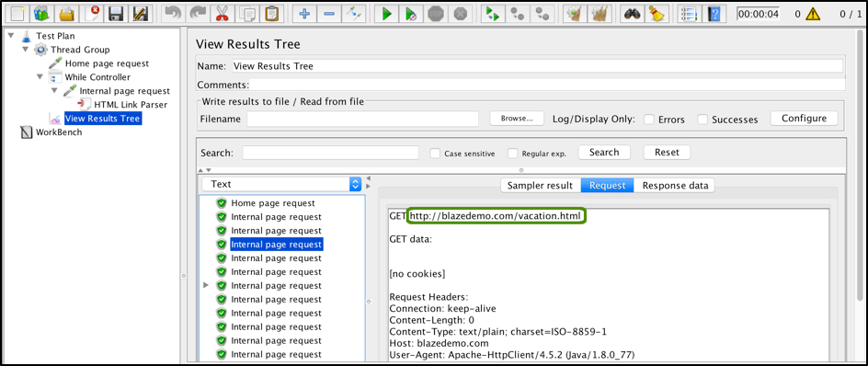
Task: Collapse all nodes with minus icon
Action: tap(329, 13)
